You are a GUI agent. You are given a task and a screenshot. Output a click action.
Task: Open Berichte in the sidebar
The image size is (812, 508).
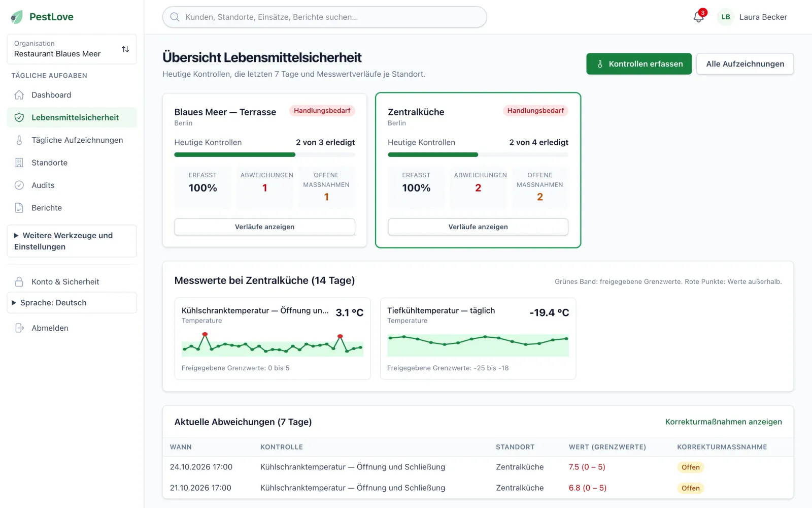(72, 208)
